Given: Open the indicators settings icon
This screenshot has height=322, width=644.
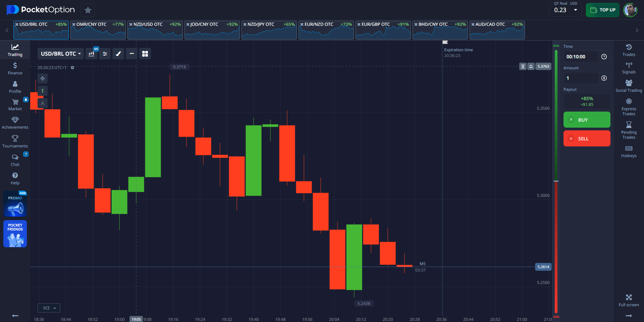Looking at the screenshot, I should pos(105,54).
